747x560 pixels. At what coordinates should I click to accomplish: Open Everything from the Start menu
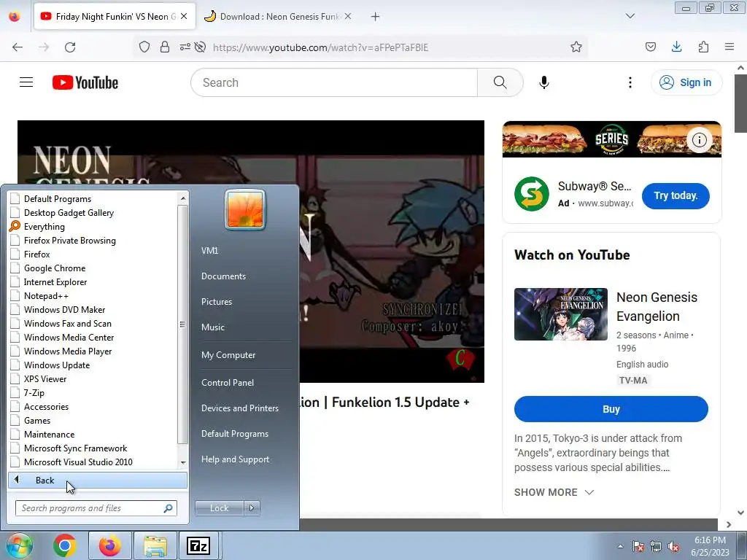[44, 227]
